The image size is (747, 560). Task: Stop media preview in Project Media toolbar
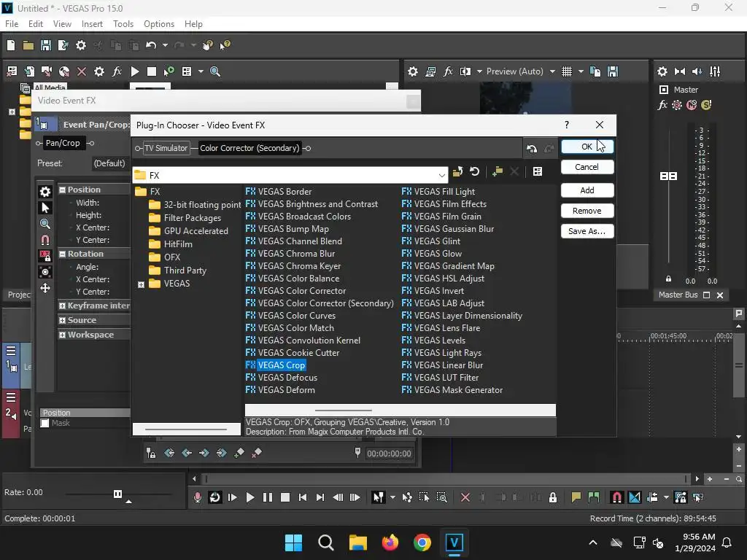point(152,71)
